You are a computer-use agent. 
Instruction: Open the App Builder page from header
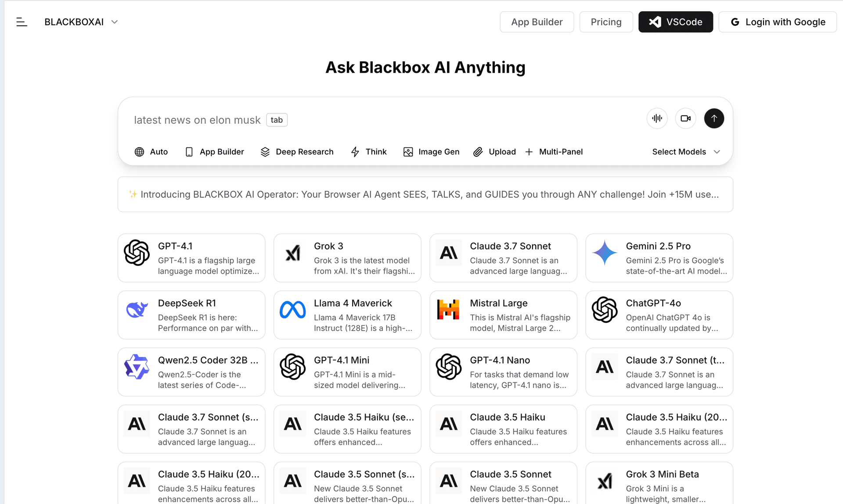tap(537, 22)
